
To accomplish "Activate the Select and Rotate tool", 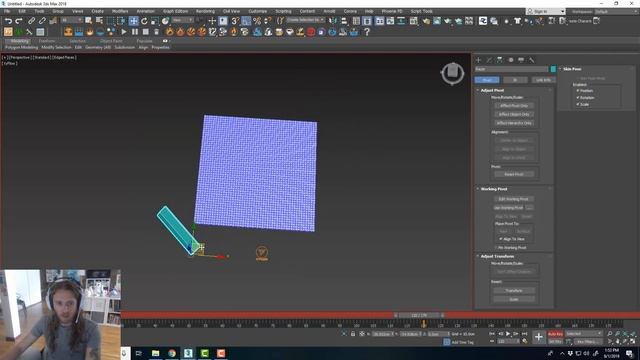I will 144,21.
